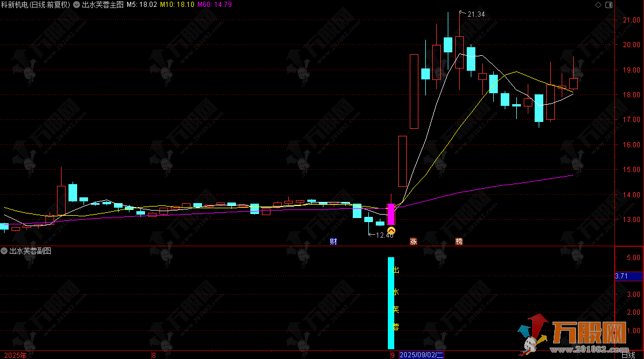The image size is (644, 359).
Task: Click the diamond icon at top right
Action: coord(598,5)
